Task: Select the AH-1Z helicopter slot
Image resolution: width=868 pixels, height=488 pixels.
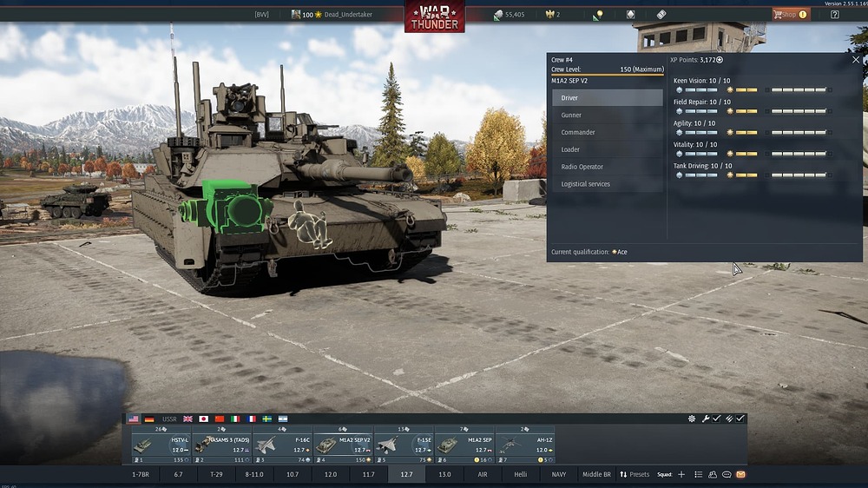Action: pos(525,445)
